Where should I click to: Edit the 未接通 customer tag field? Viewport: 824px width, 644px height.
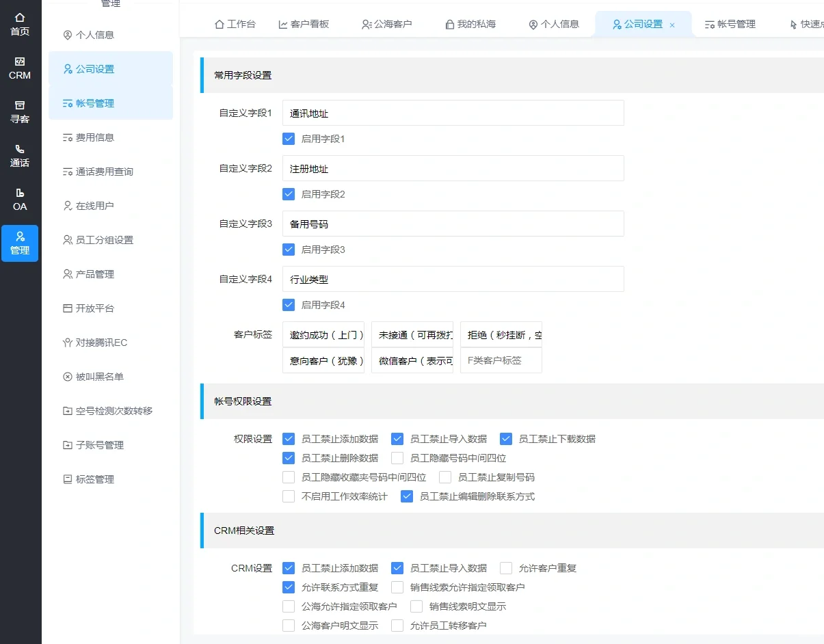tap(412, 334)
